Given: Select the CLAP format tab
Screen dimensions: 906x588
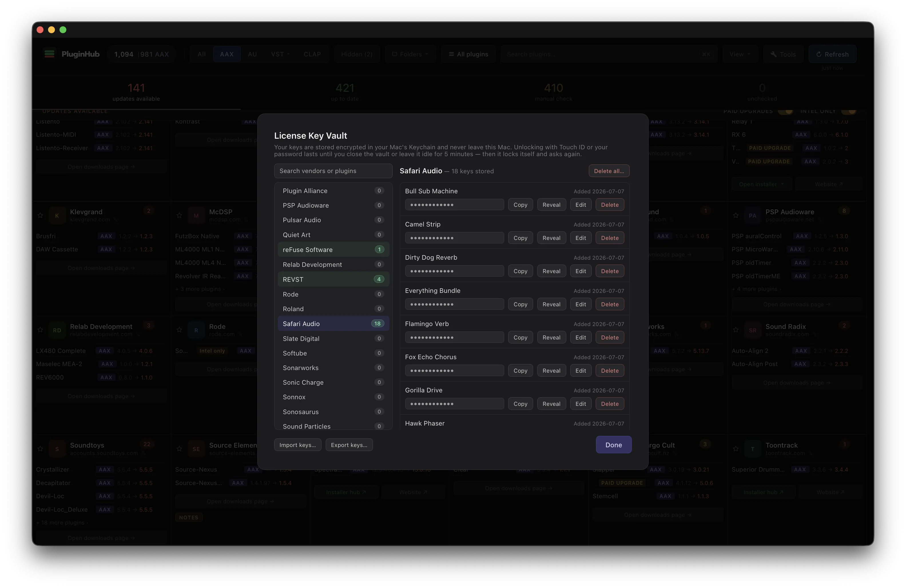Looking at the screenshot, I should (312, 54).
